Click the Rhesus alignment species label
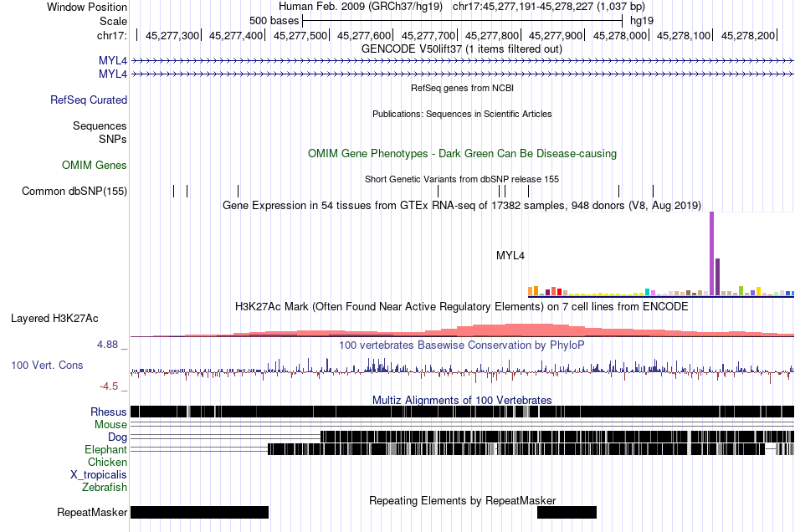This screenshot has width=795, height=532. coord(109,412)
